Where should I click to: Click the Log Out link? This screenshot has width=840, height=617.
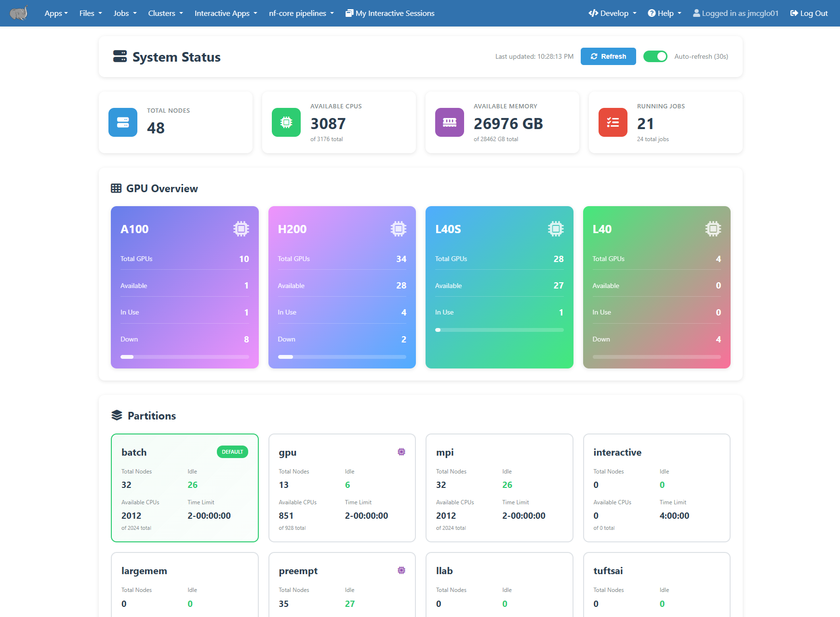click(x=809, y=13)
